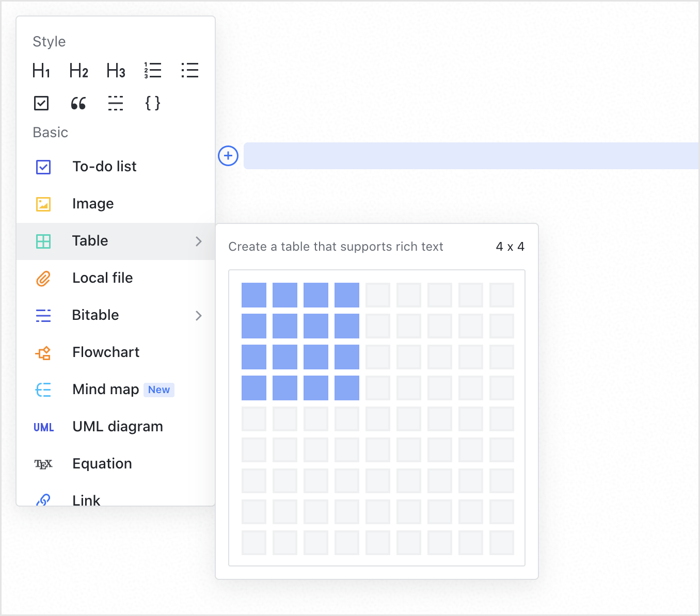The image size is (700, 616).
Task: Expand the Bitable submenu chevron
Action: click(x=198, y=315)
